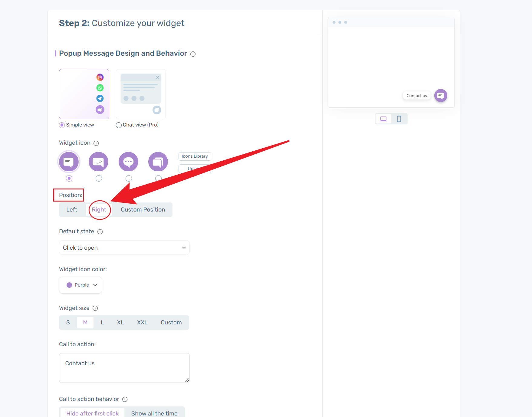Switch to Hide after first click behavior

tap(92, 413)
